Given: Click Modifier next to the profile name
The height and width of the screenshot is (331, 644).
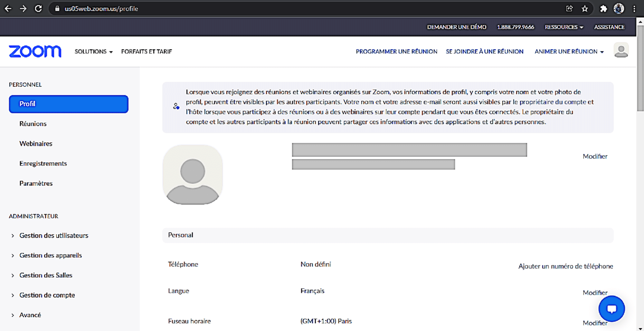Looking at the screenshot, I should 595,156.
